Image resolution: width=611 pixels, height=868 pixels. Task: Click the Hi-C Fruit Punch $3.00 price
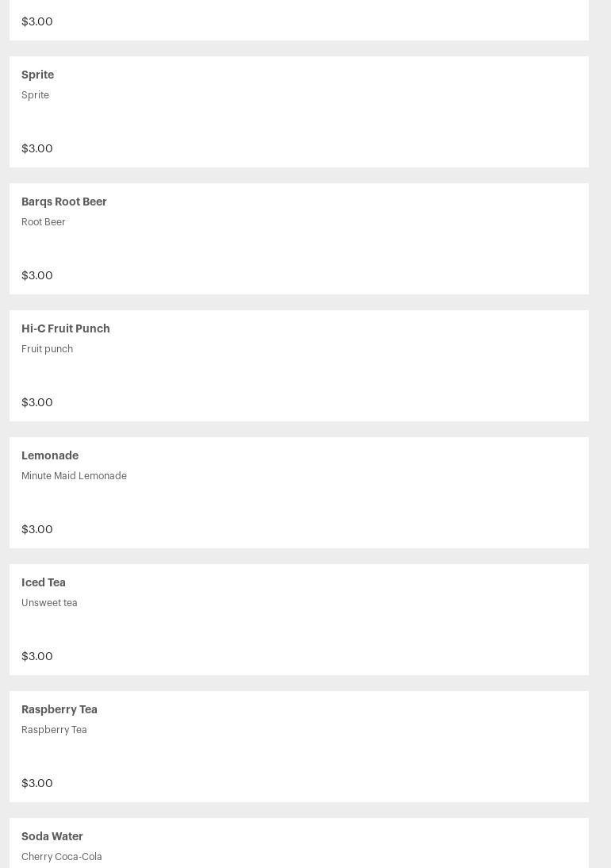pyautogui.click(x=37, y=402)
